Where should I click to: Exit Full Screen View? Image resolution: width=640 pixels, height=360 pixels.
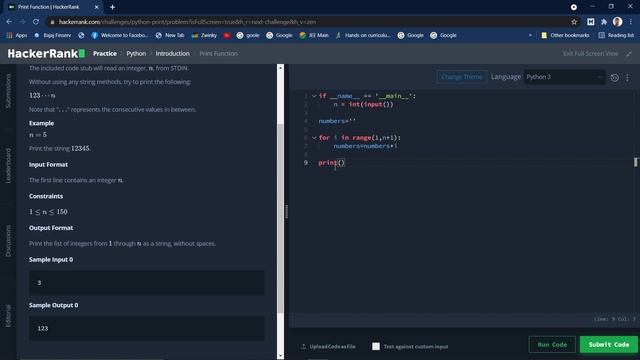click(597, 53)
